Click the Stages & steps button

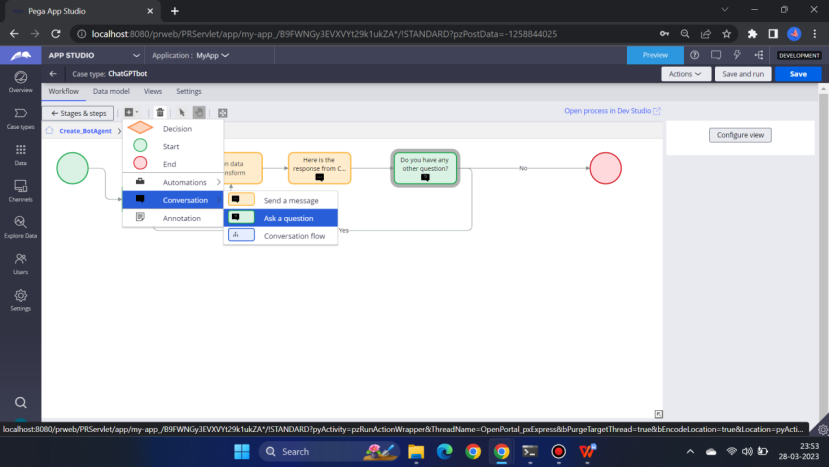(x=78, y=113)
